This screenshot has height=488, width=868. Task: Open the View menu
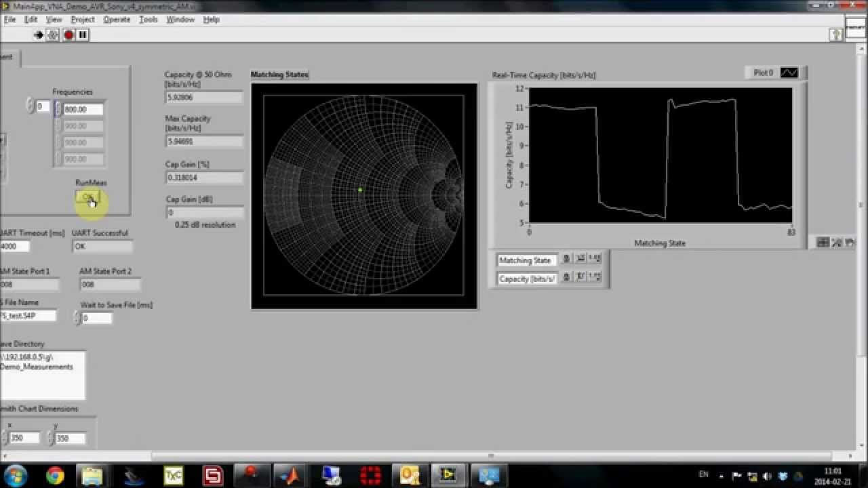pos(54,20)
